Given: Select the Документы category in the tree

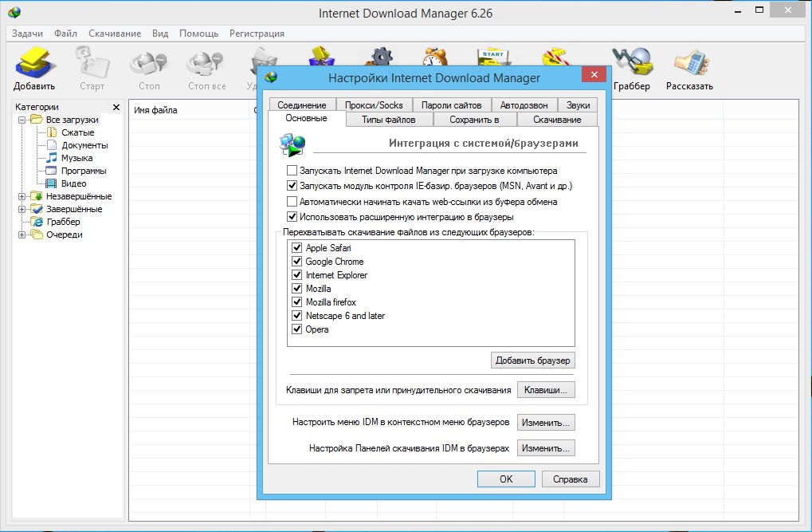Looking at the screenshot, I should (84, 145).
